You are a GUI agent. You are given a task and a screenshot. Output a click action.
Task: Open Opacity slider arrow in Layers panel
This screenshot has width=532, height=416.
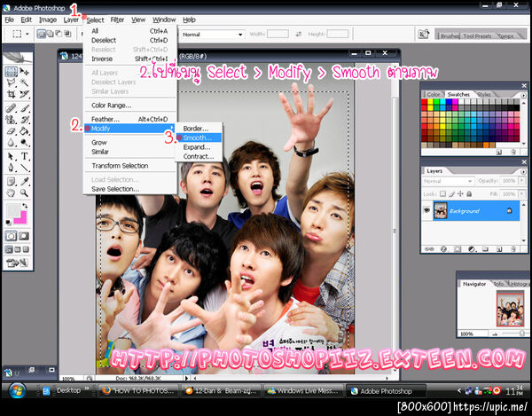point(521,181)
